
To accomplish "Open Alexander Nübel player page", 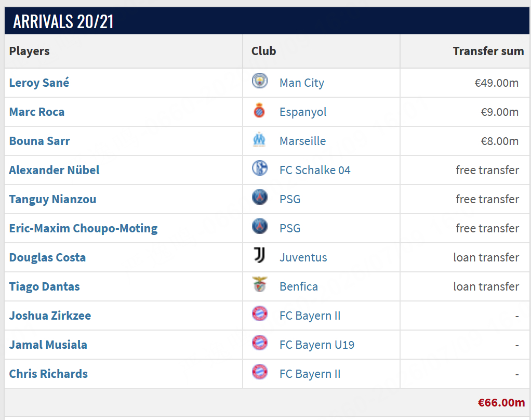I will pyautogui.click(x=54, y=170).
